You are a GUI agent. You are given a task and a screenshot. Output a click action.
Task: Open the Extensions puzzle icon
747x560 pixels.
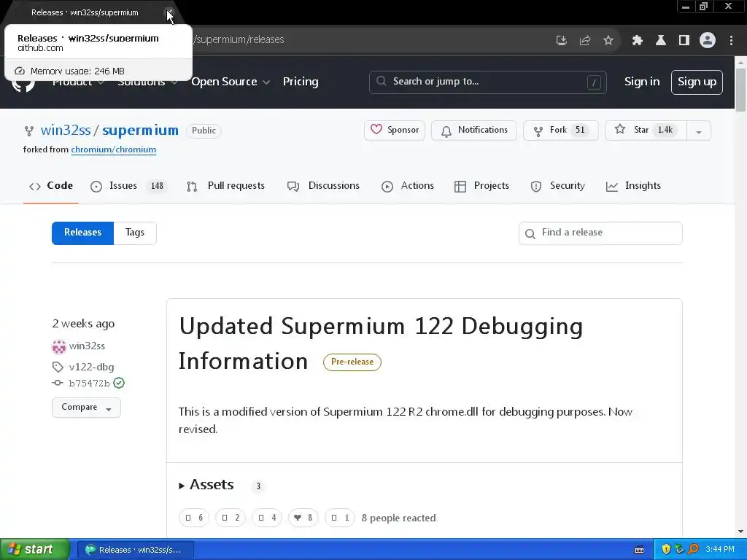(638, 41)
